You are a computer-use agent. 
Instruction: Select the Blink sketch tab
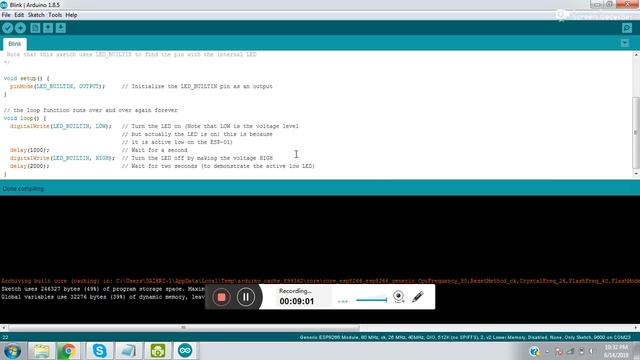coord(15,44)
